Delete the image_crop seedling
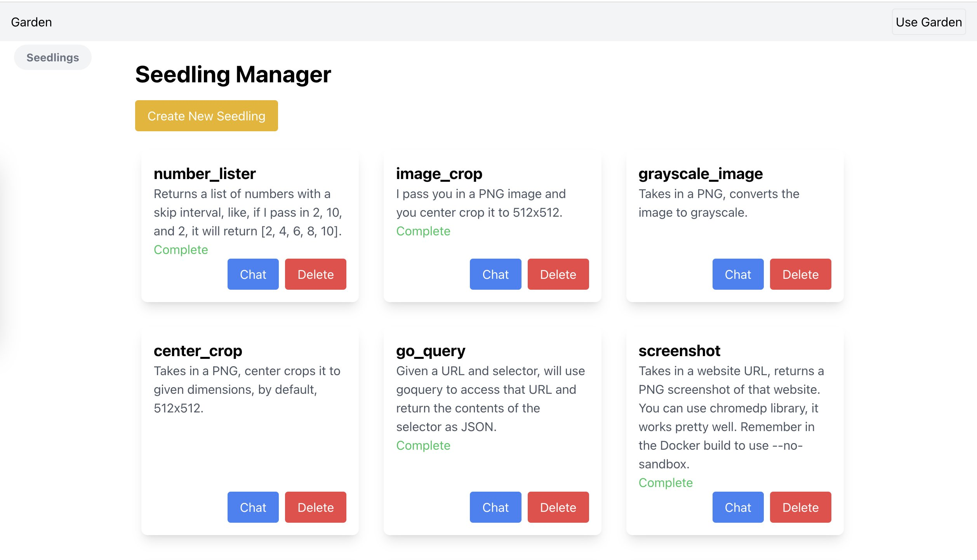The height and width of the screenshot is (560, 977). click(558, 274)
